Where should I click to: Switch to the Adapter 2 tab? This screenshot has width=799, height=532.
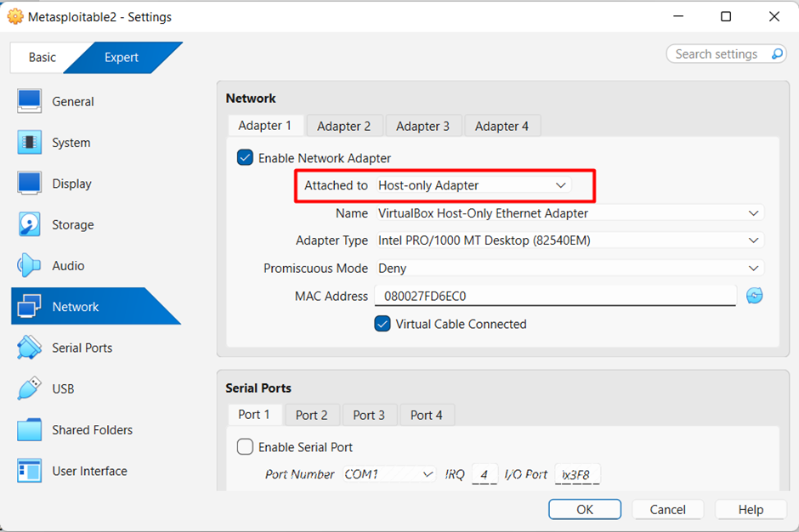coord(343,126)
